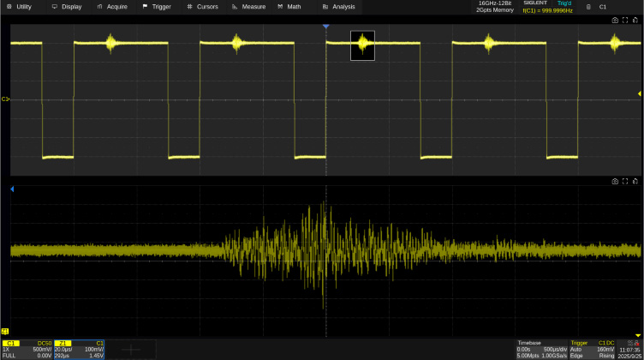Select the zoom region box on the waveform
644x360 pixels.
(x=362, y=45)
